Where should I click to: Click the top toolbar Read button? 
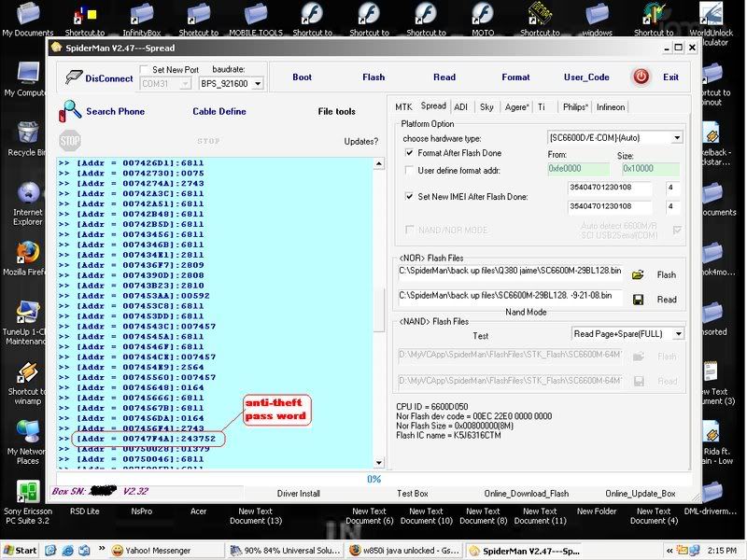444,77
